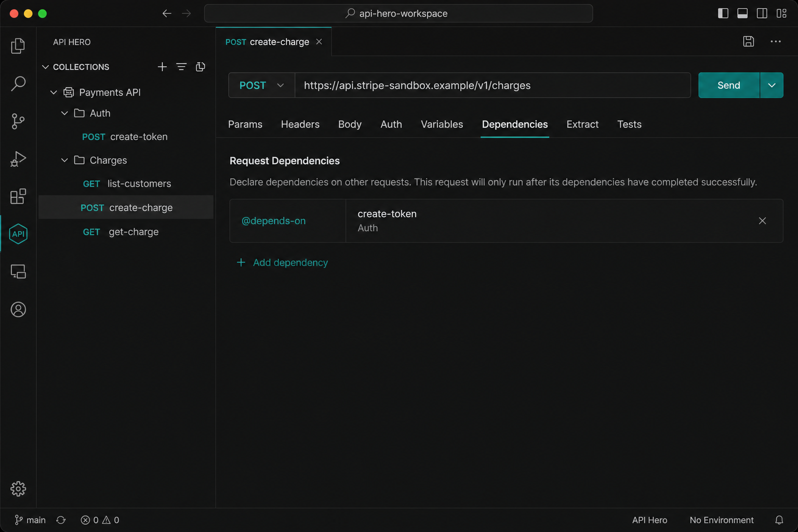The height and width of the screenshot is (532, 798).
Task: Open the Remote Explorer icon
Action: point(18,272)
